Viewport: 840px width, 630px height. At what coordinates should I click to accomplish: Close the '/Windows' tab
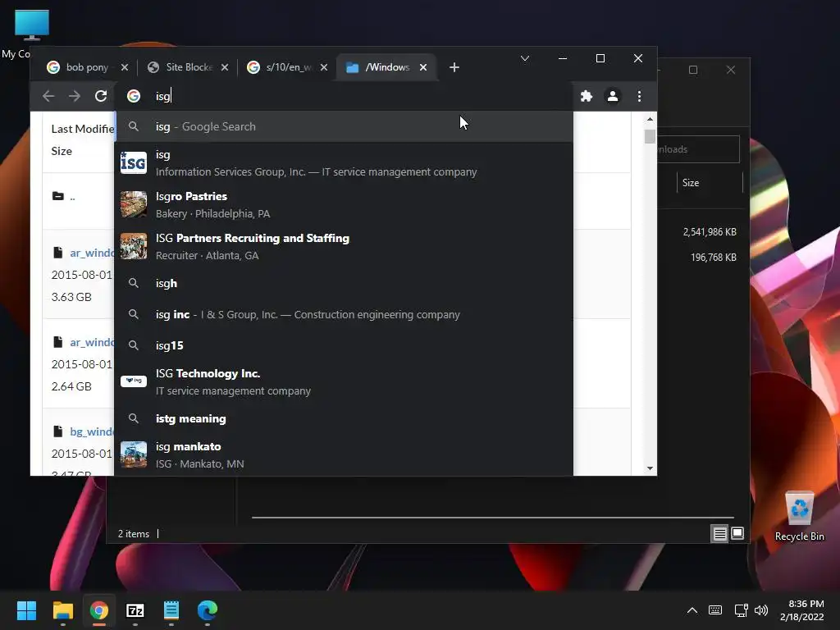click(x=423, y=67)
